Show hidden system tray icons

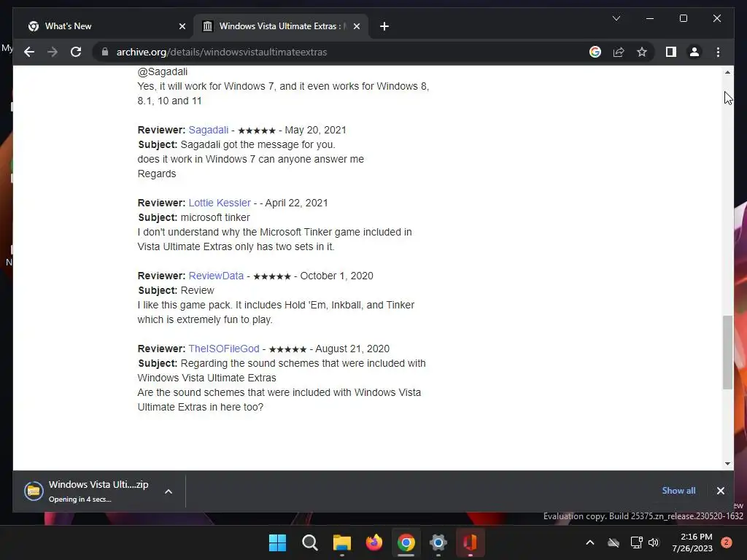(589, 542)
